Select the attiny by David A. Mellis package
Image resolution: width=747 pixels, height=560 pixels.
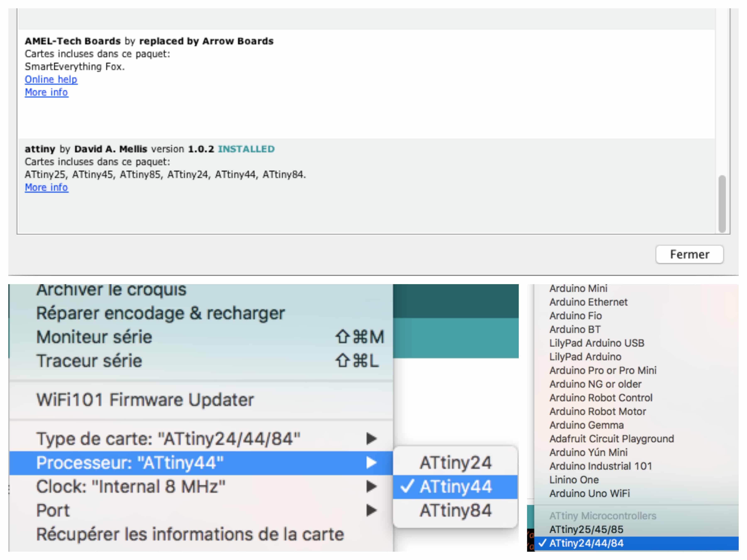click(366, 186)
